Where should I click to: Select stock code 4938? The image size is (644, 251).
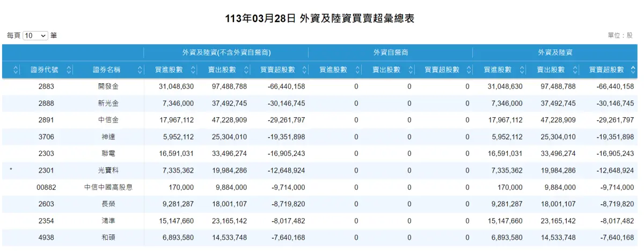[x=46, y=238]
